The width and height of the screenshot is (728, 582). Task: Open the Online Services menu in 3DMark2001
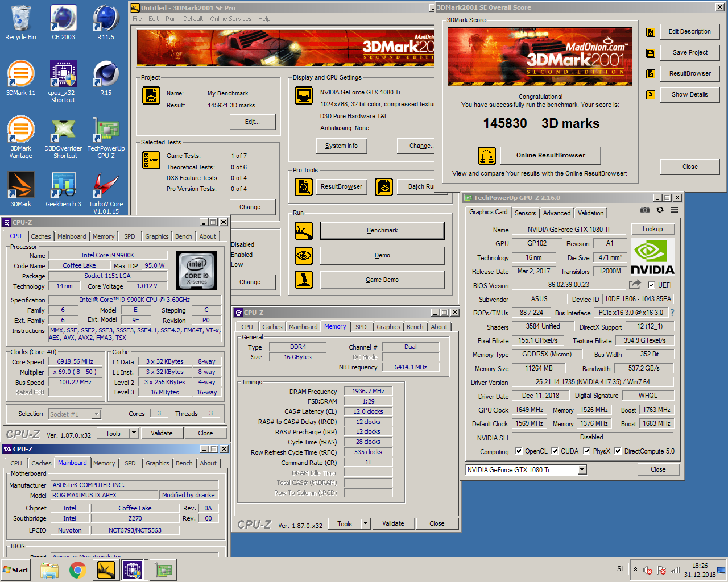pos(230,19)
